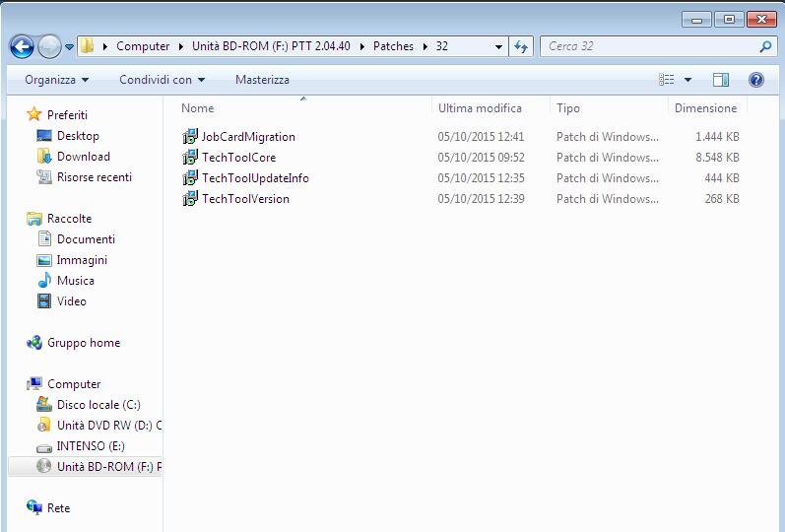Open the Help question mark icon

(756, 79)
